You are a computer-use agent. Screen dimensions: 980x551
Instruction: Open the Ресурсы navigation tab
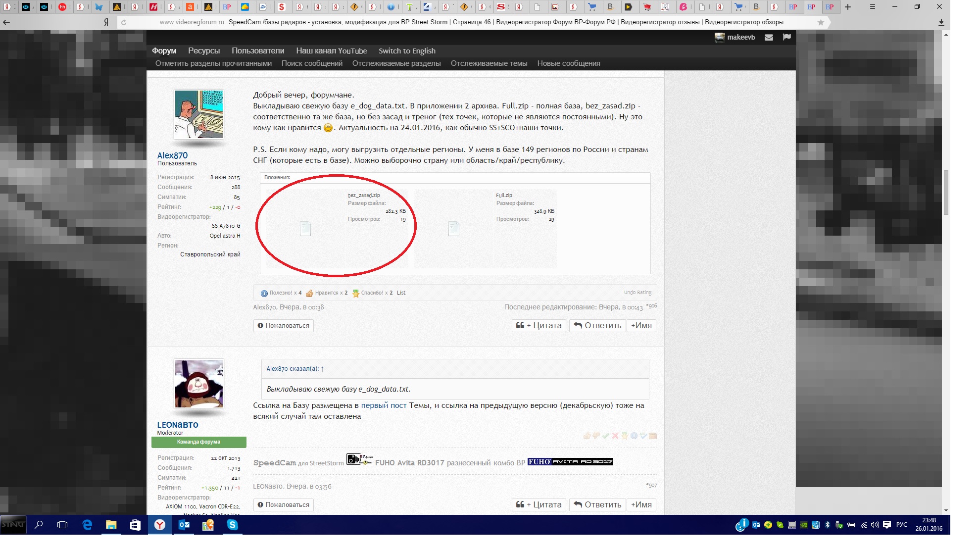pos(203,50)
